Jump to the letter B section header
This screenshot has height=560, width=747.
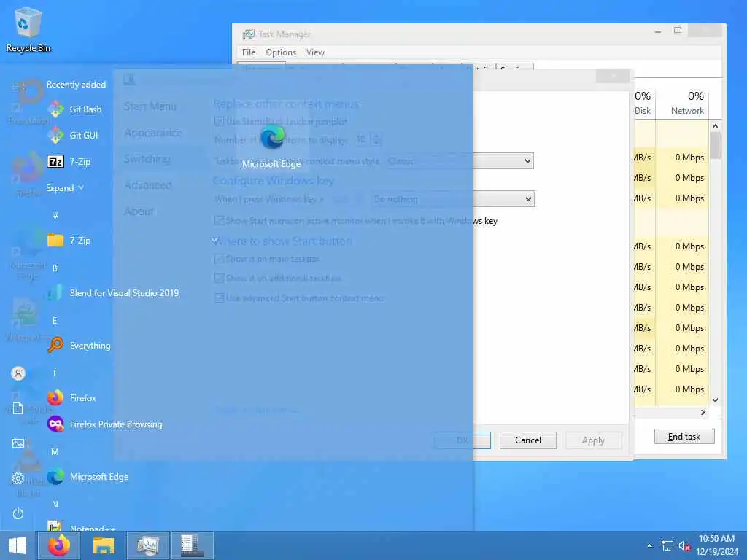point(55,268)
